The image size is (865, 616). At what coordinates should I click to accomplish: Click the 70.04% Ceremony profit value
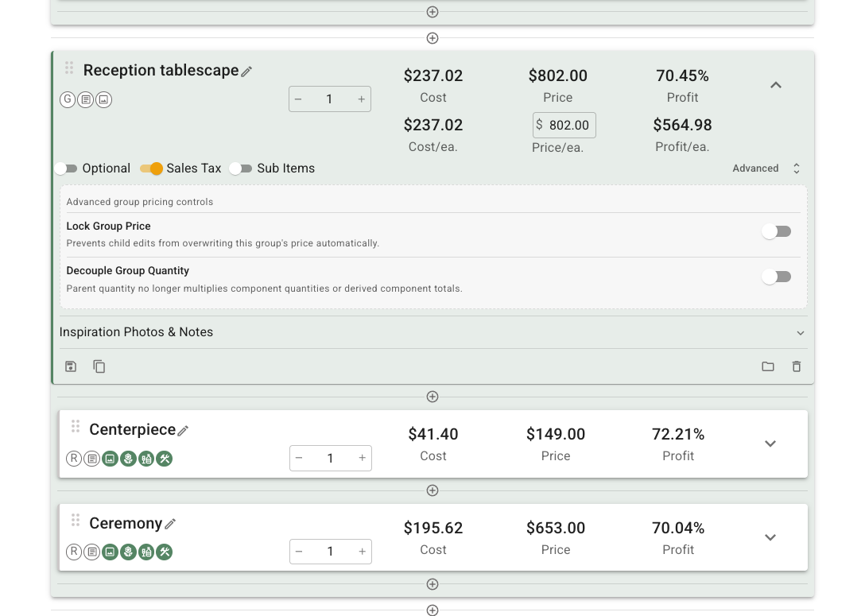(678, 529)
